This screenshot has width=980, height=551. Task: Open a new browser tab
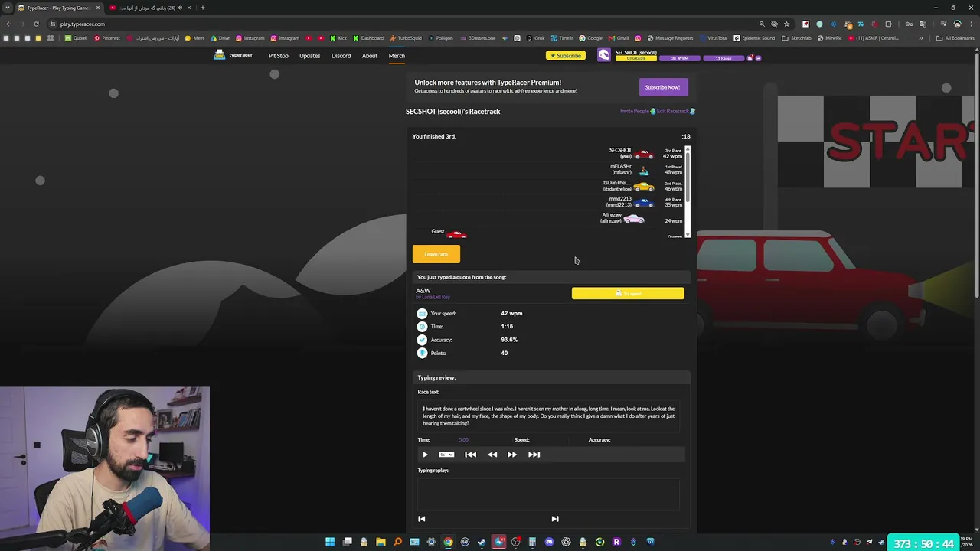202,8
